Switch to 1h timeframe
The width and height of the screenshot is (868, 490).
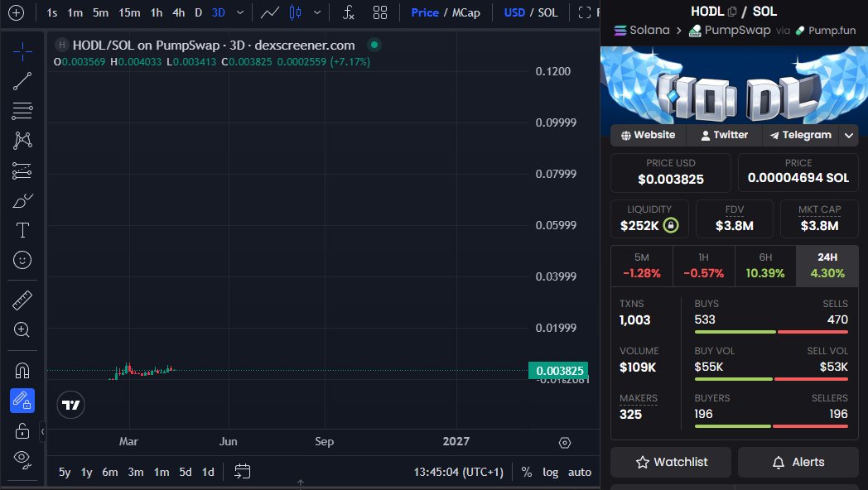(157, 12)
